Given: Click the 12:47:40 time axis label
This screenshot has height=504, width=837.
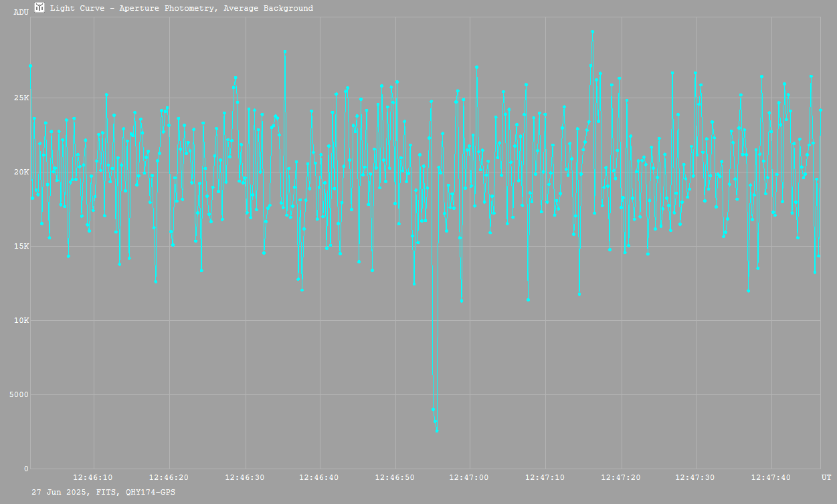Looking at the screenshot, I should tap(771, 478).
